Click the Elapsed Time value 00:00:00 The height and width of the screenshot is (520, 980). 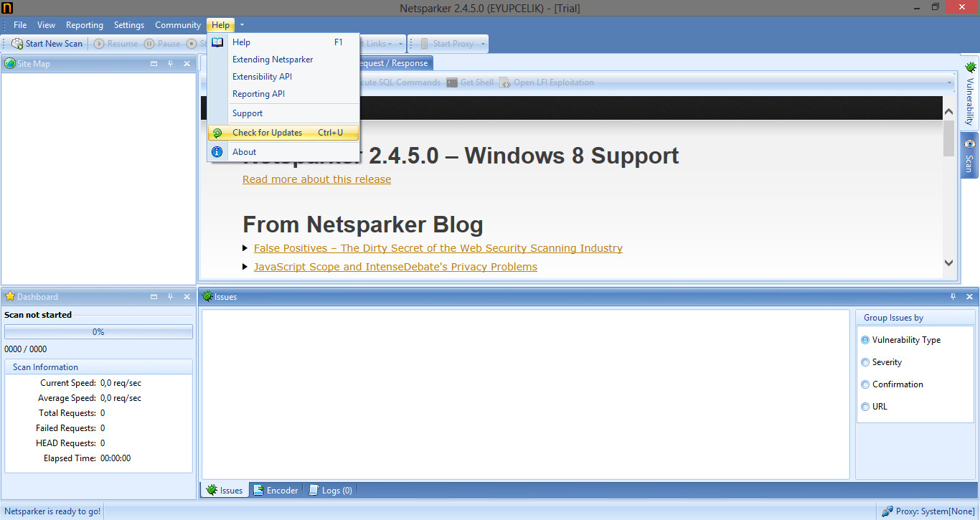tap(116, 458)
